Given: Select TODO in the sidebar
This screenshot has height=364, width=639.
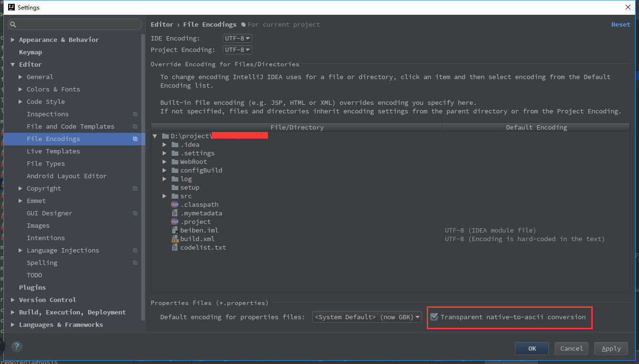Looking at the screenshot, I should [34, 275].
